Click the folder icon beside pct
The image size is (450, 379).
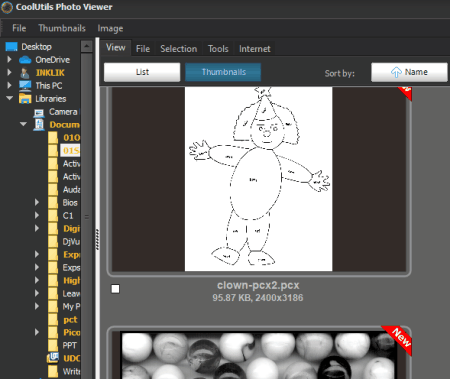53,320
